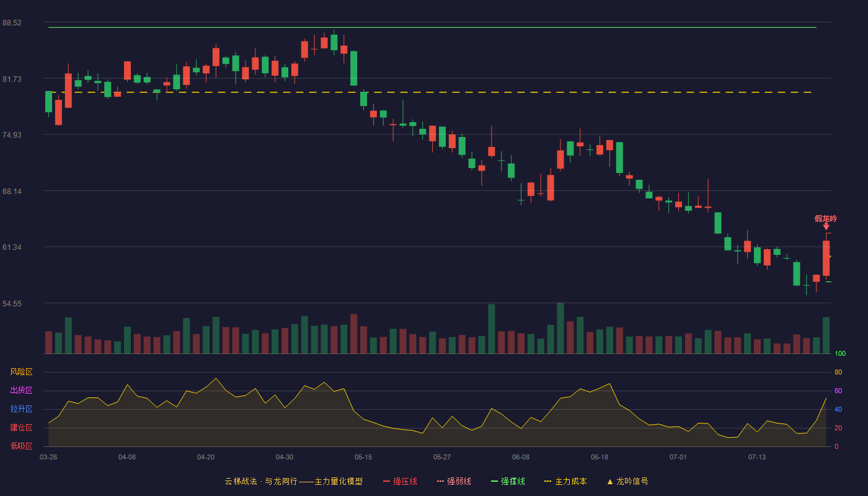868x496 pixels.
Task: Click the last red candlestick under 假龙吟
Action: 826,258
